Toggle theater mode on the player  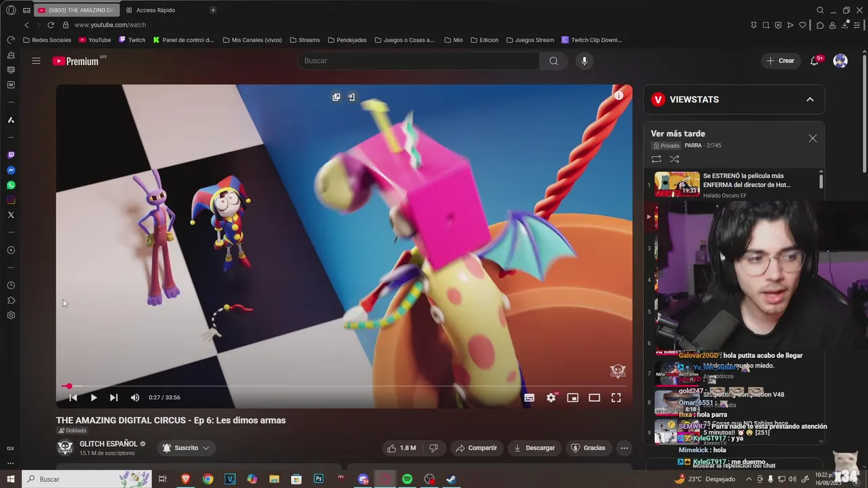pyautogui.click(x=594, y=398)
